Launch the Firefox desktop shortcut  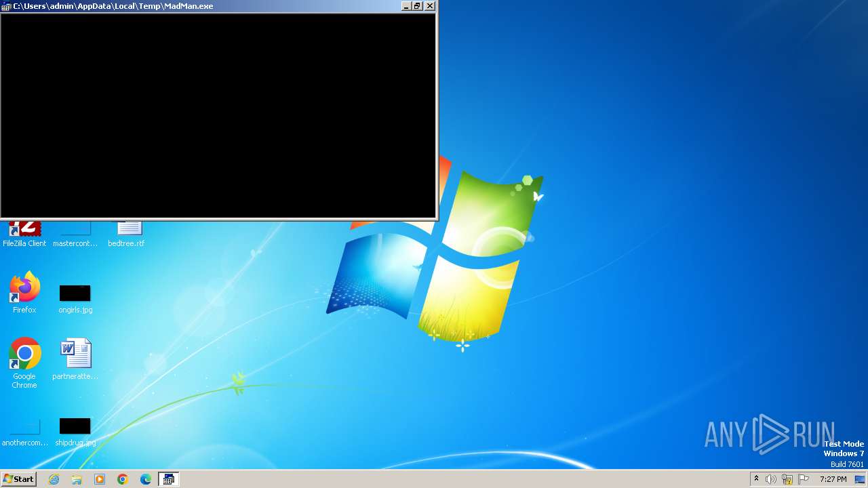(24, 293)
